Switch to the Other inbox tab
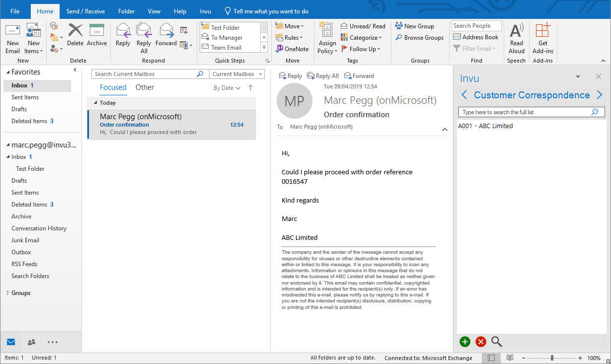611x364 pixels. click(x=145, y=87)
